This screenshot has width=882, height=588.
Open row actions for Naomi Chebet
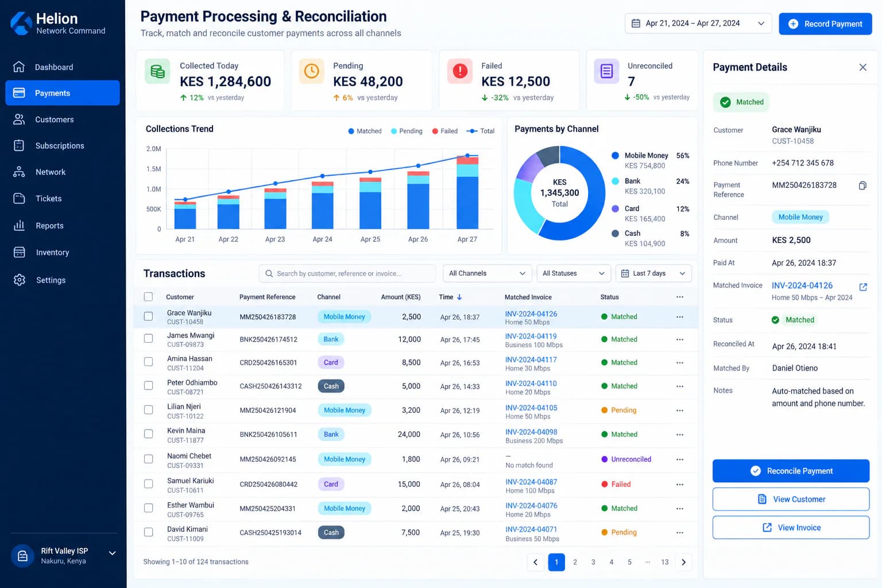point(680,459)
